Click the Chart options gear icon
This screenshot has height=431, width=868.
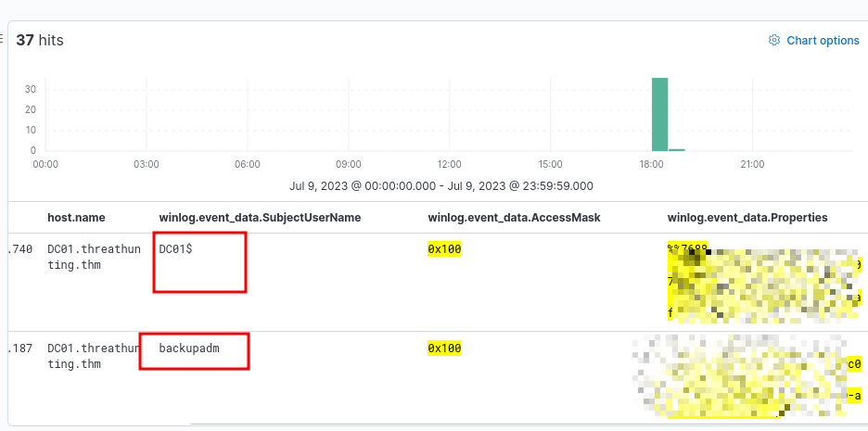[x=774, y=41]
